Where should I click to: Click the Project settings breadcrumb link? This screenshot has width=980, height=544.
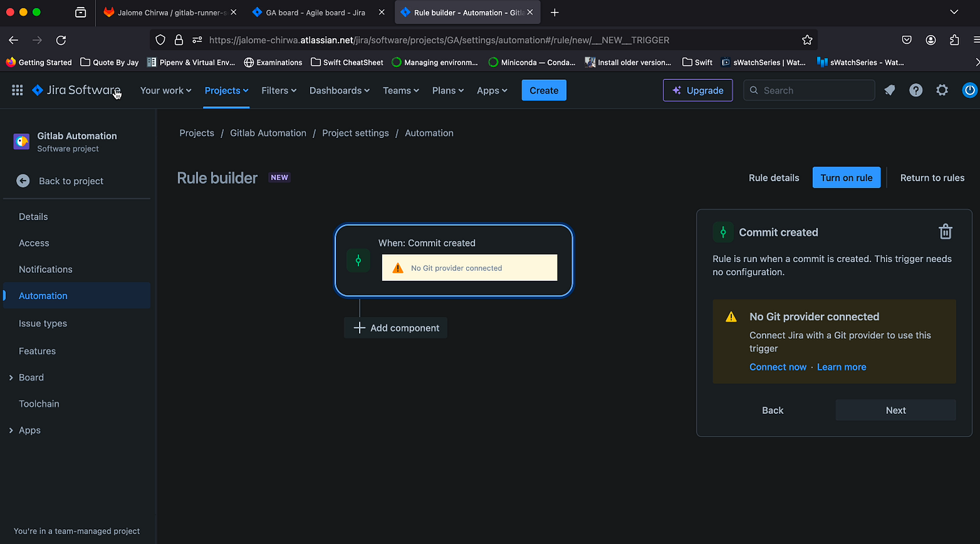coord(356,133)
